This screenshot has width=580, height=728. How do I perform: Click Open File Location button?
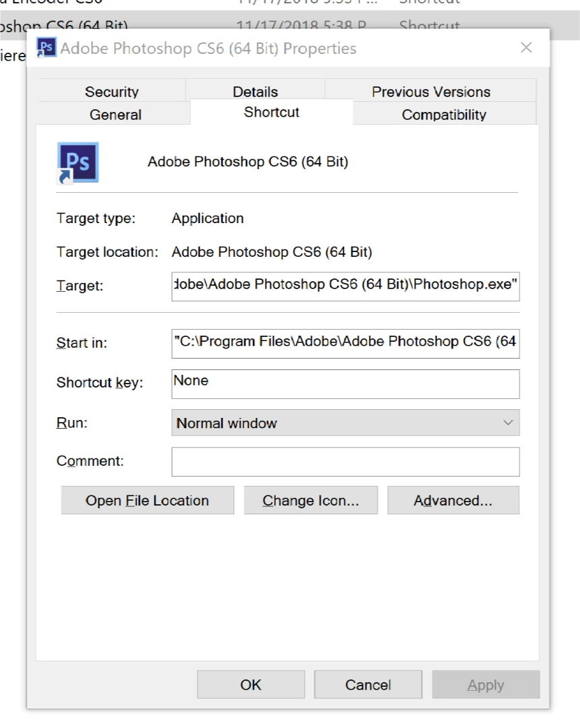pyautogui.click(x=147, y=500)
